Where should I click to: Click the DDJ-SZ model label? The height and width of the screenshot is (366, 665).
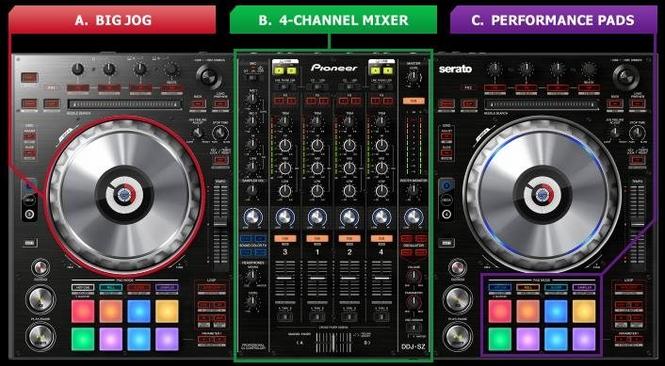tap(413, 347)
